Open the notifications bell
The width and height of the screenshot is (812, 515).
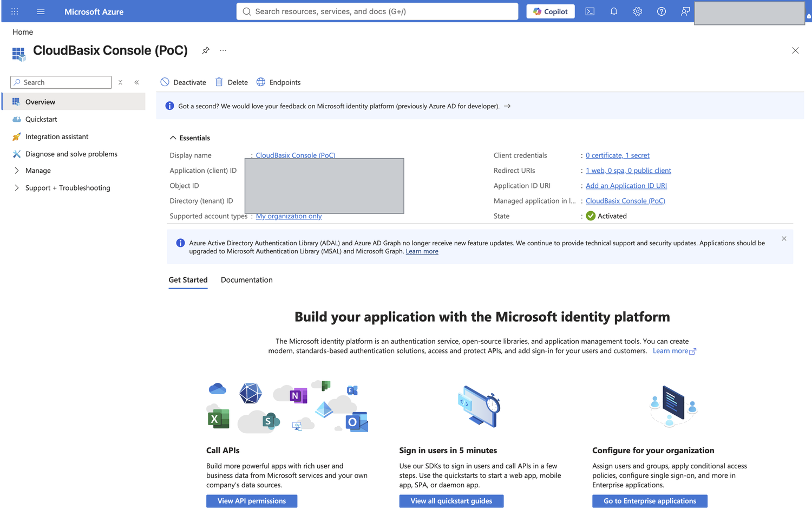click(614, 11)
